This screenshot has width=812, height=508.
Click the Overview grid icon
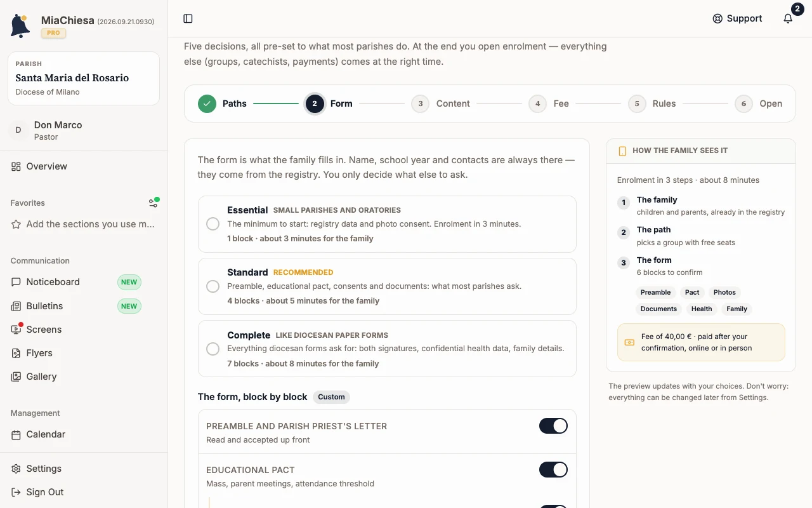[16, 166]
